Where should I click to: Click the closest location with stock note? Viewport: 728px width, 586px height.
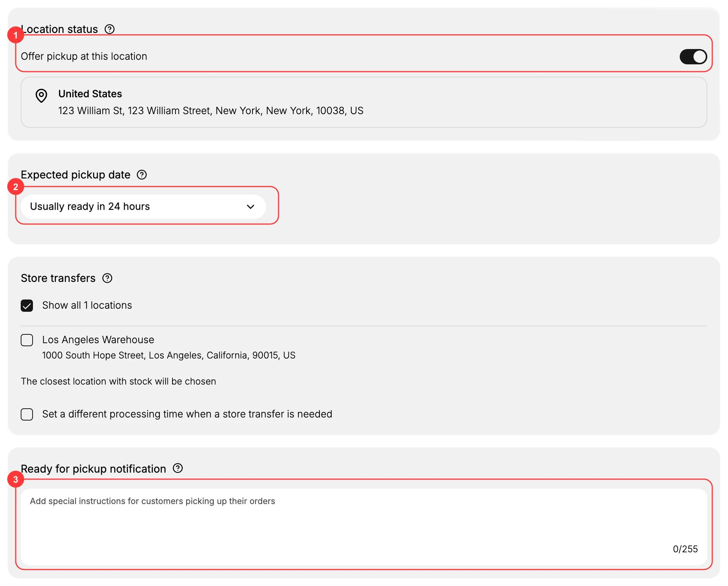point(118,381)
